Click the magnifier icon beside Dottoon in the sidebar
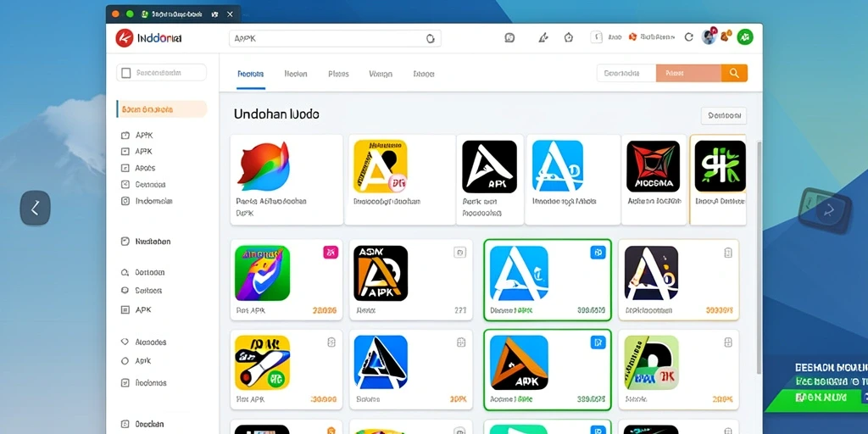The image size is (868, 434). pyautogui.click(x=125, y=272)
